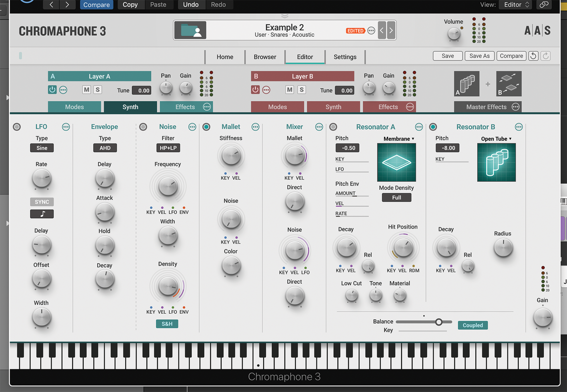The image size is (567, 392).
Task: Select the Open Tube thumbnail in Resonator B
Action: (x=496, y=162)
